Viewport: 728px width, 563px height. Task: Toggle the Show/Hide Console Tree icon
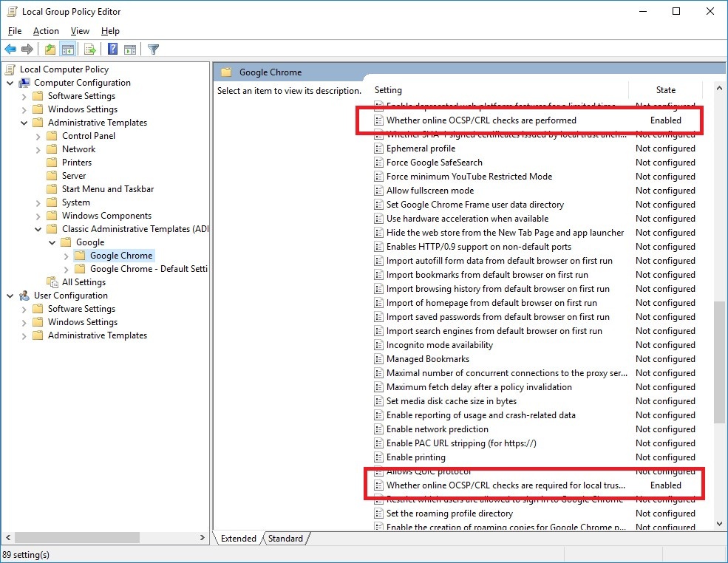(68, 49)
